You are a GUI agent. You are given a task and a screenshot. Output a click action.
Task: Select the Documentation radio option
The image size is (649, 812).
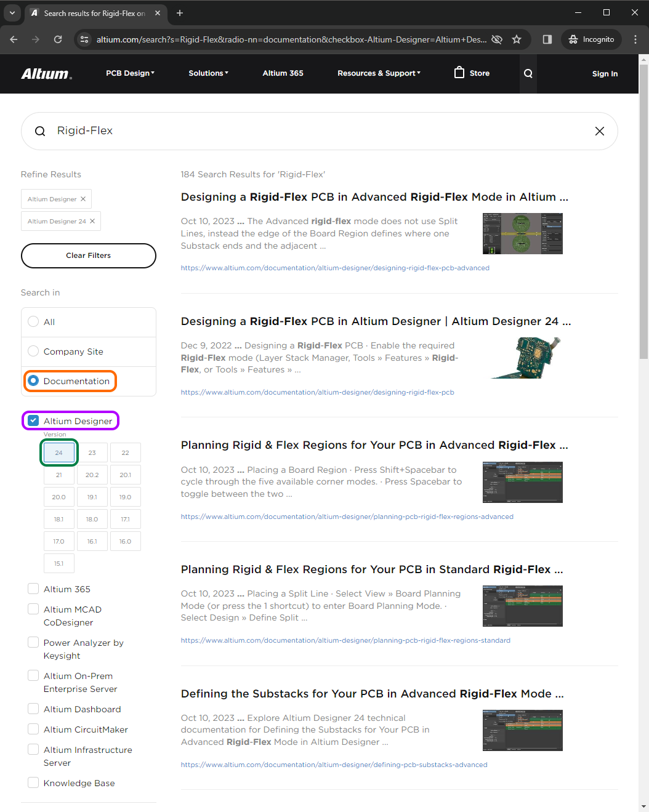[x=33, y=381]
